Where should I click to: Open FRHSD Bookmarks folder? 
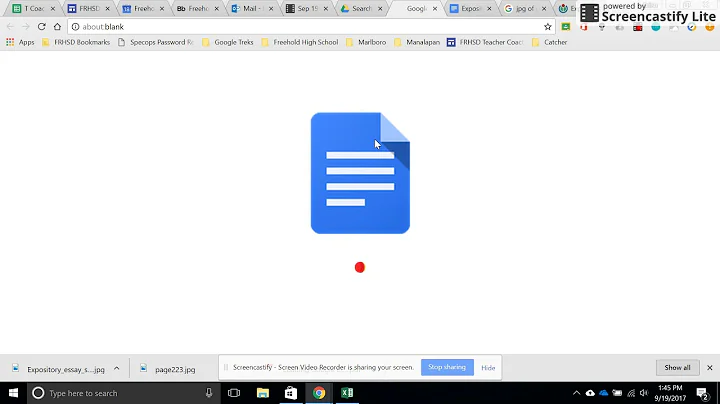coord(76,42)
